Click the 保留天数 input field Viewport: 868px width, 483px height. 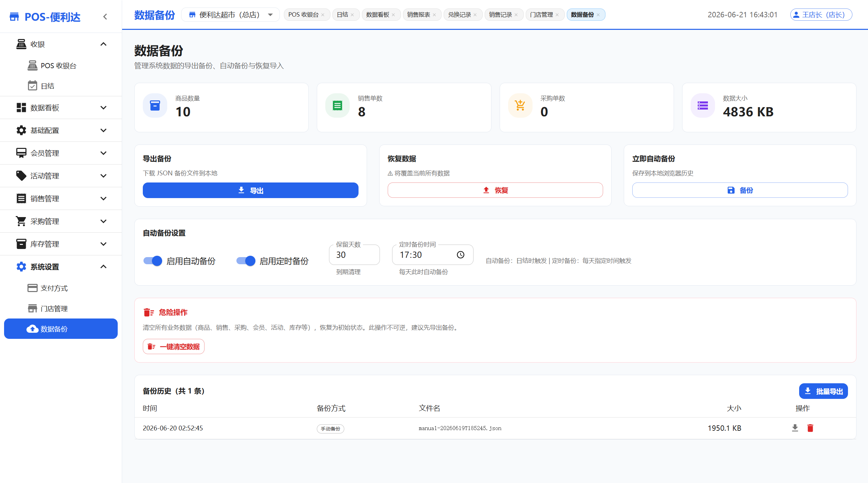tap(354, 255)
